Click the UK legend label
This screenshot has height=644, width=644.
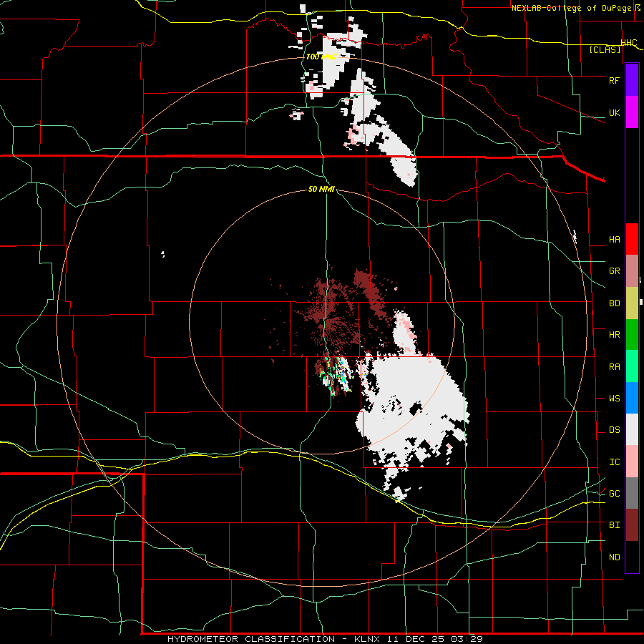click(614, 112)
